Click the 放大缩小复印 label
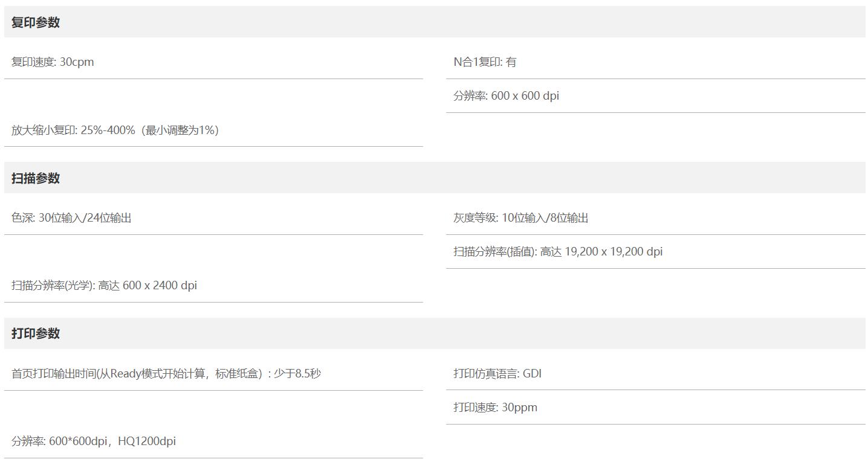This screenshot has width=868, height=465. 44,130
